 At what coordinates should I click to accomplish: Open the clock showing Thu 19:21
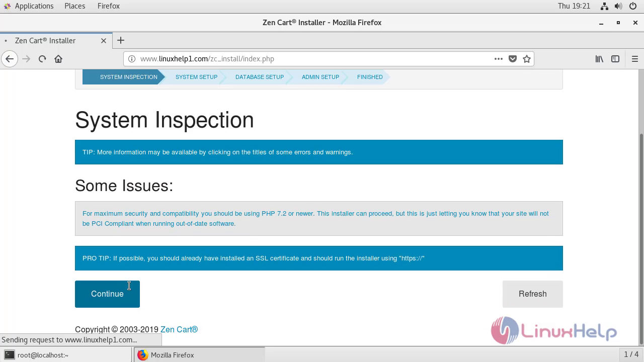coord(574,6)
